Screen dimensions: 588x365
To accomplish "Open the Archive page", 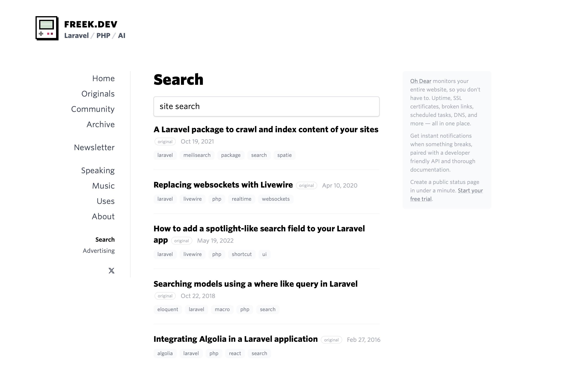I will pos(100,125).
